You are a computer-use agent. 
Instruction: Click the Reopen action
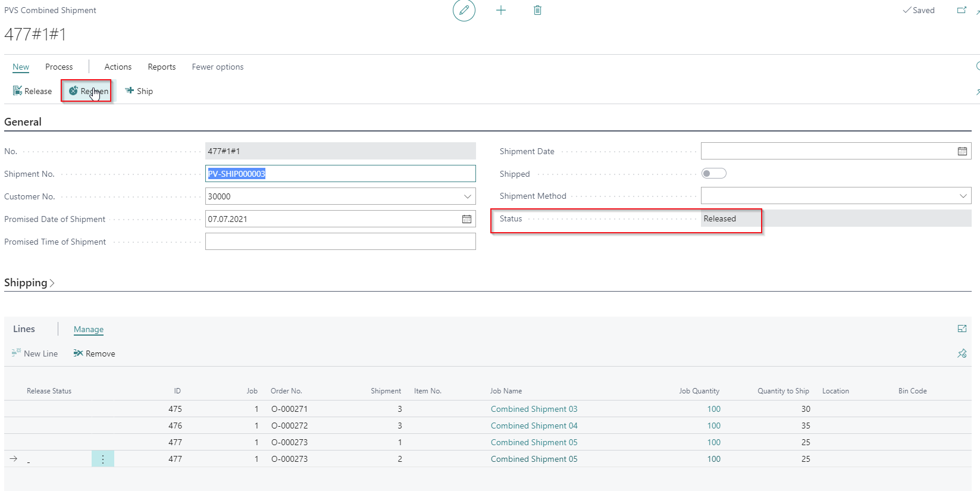coord(88,91)
